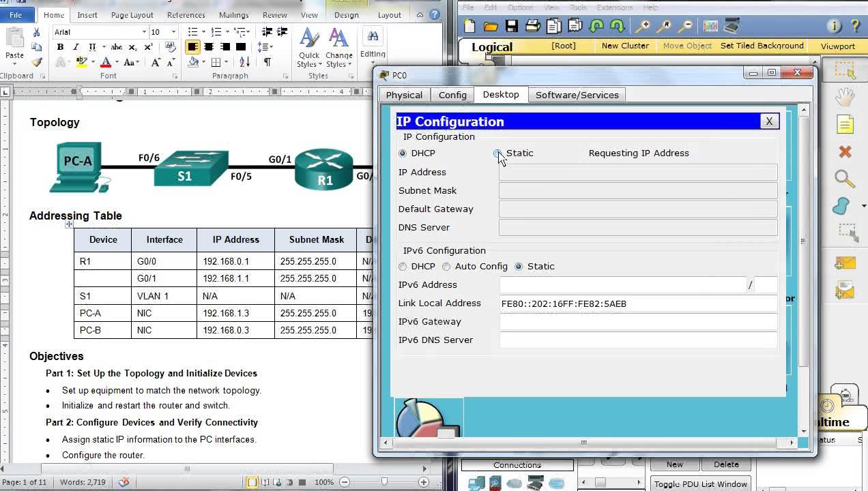Close the IP Configuration panel with X

pos(769,121)
